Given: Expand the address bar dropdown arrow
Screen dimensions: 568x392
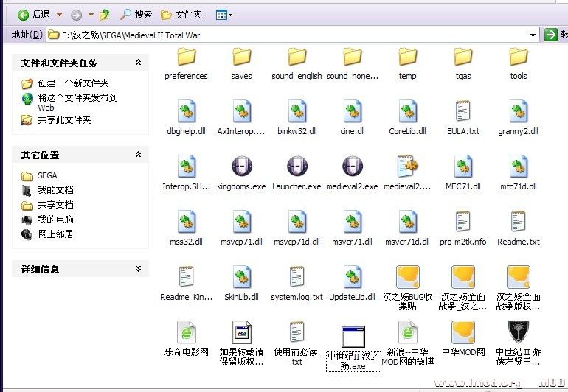Looking at the screenshot, I should click(533, 35).
